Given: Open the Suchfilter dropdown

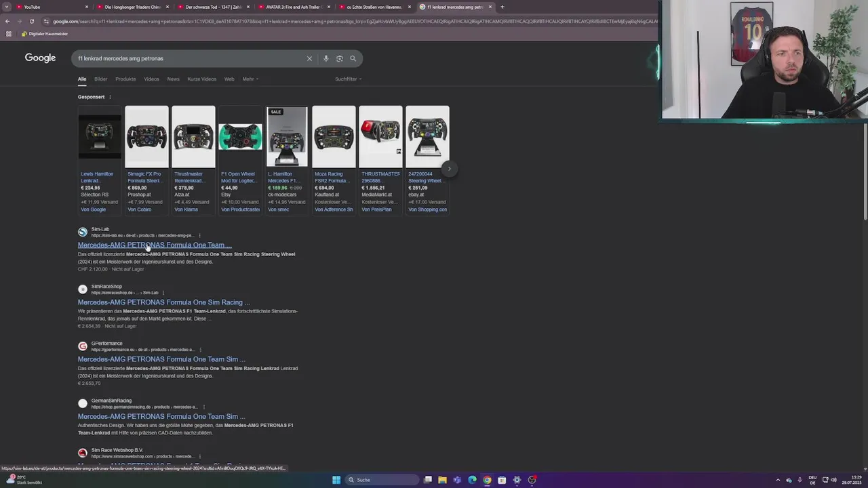Looking at the screenshot, I should (348, 79).
